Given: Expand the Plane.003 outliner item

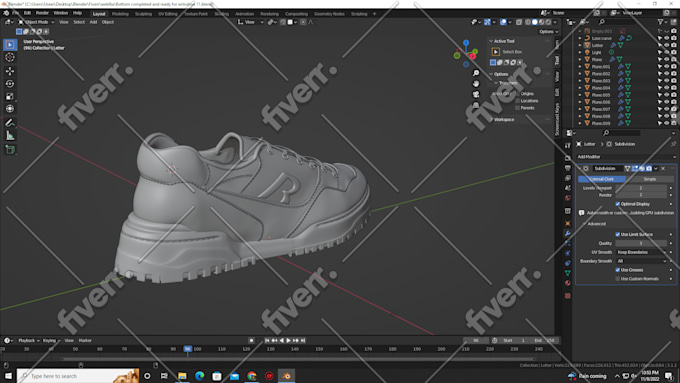Looking at the screenshot, I should 580,81.
